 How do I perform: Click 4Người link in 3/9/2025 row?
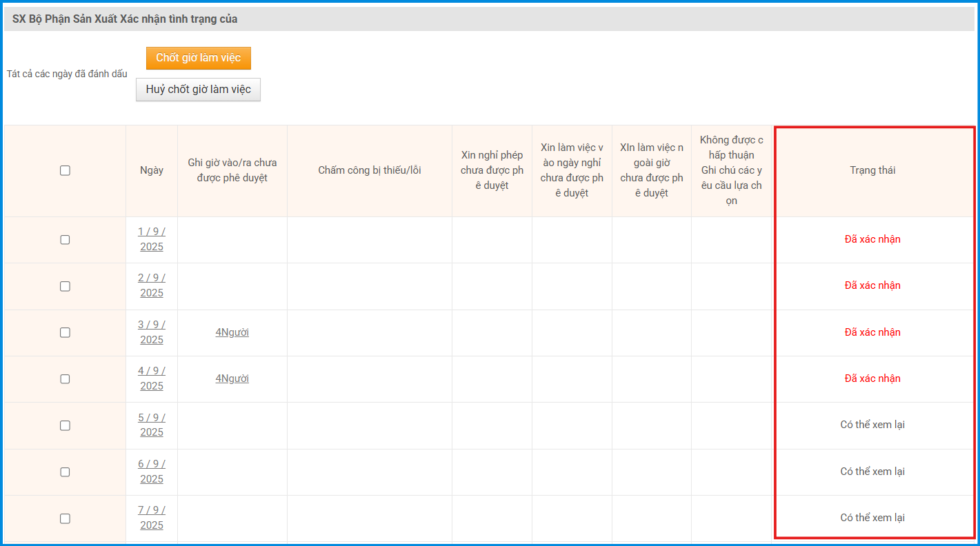click(232, 332)
